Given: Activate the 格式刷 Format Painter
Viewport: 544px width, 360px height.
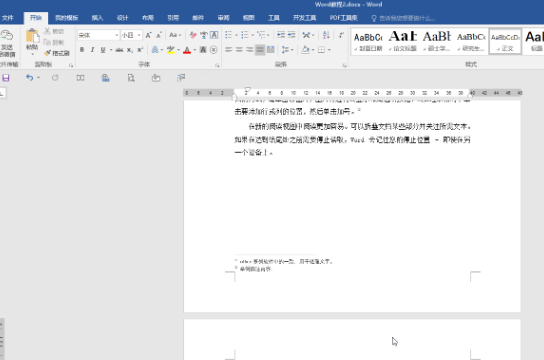Looking at the screenshot, I should tap(57, 53).
